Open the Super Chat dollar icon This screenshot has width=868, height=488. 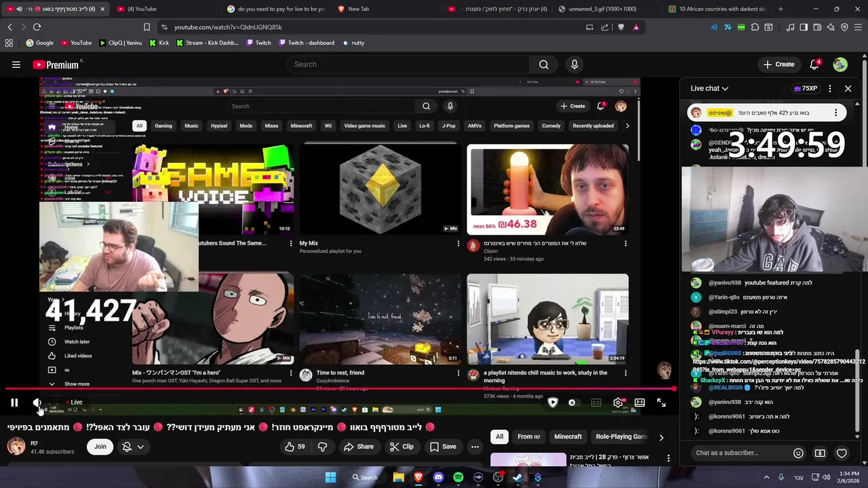(820, 453)
